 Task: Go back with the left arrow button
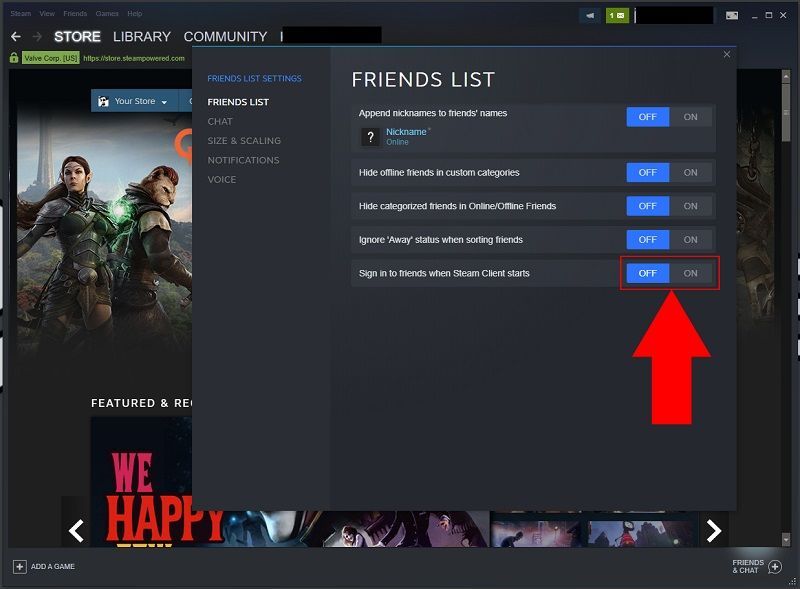click(16, 37)
